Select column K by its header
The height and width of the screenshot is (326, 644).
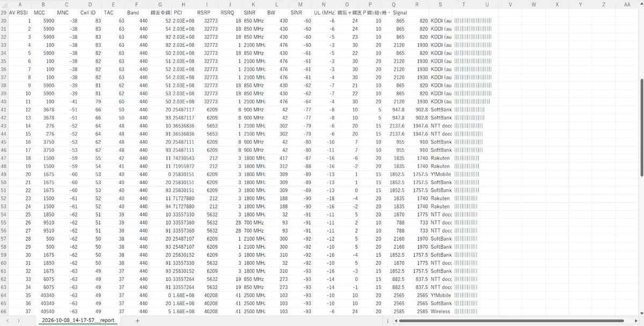tap(254, 4)
